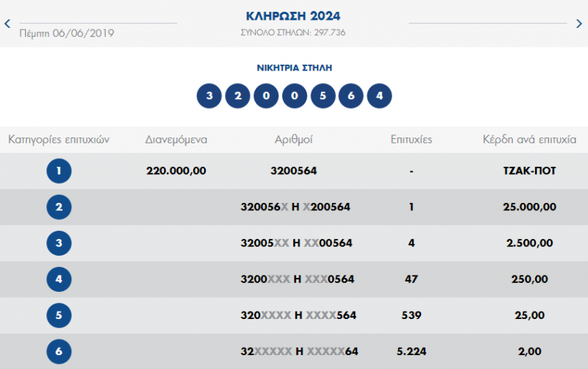Click the Κατηγορίες επιτυχιών column header
Viewport: 588px width, 369px height.
59,140
